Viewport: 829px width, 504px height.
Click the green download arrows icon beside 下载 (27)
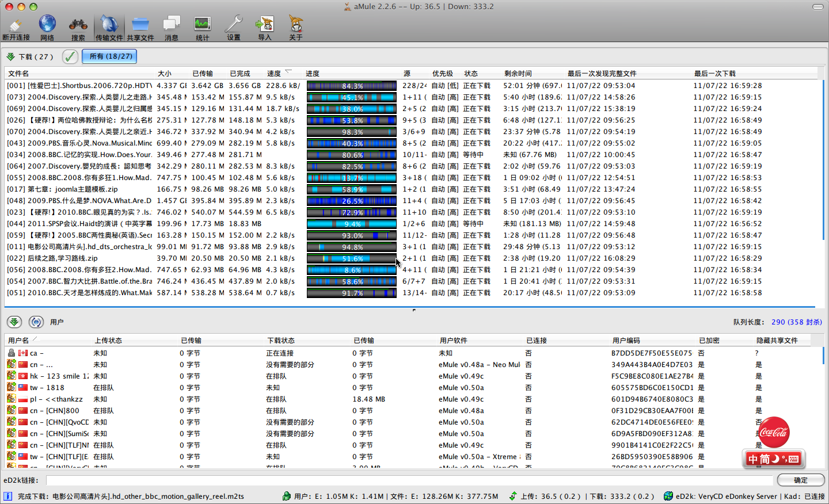[x=11, y=56]
